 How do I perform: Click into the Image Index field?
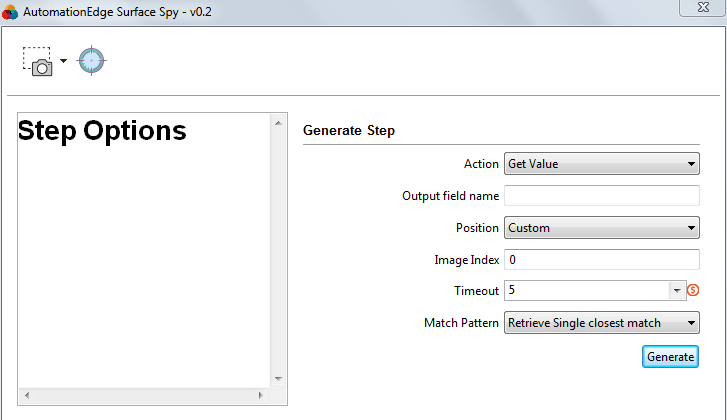coord(602,260)
